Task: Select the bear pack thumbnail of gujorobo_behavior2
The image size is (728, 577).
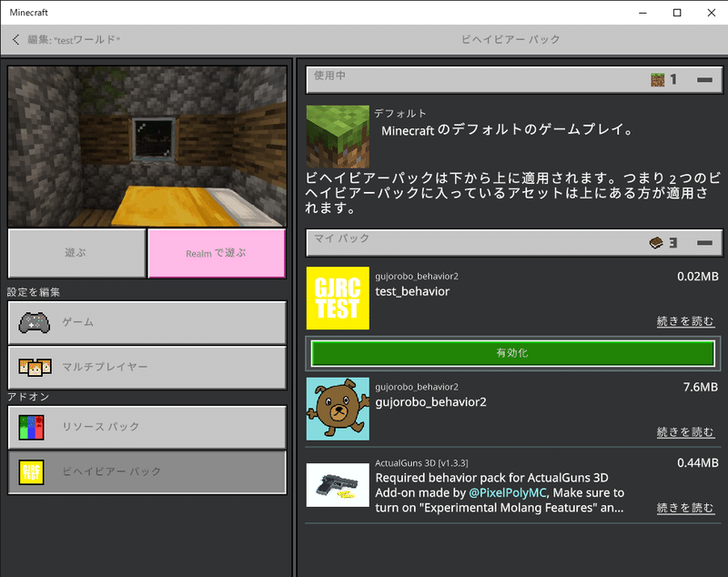Action: pos(338,409)
